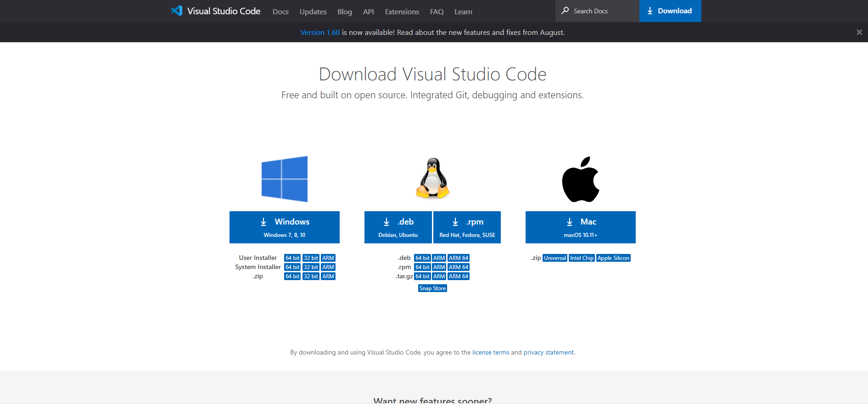Click the "Download Visual Studio Code" heading
Screen dimensions: 868x405
click(432, 74)
